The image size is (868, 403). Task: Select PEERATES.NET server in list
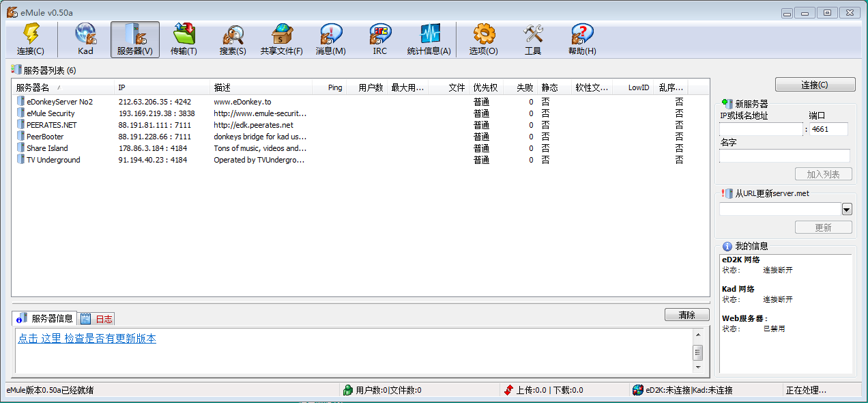pos(51,125)
